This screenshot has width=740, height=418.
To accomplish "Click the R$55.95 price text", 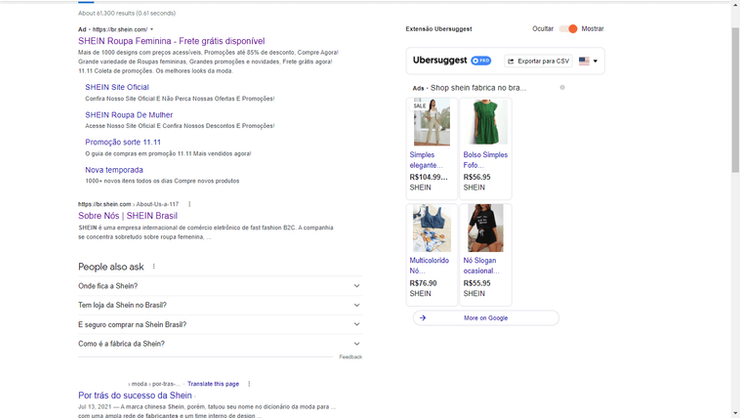I will pos(477,283).
